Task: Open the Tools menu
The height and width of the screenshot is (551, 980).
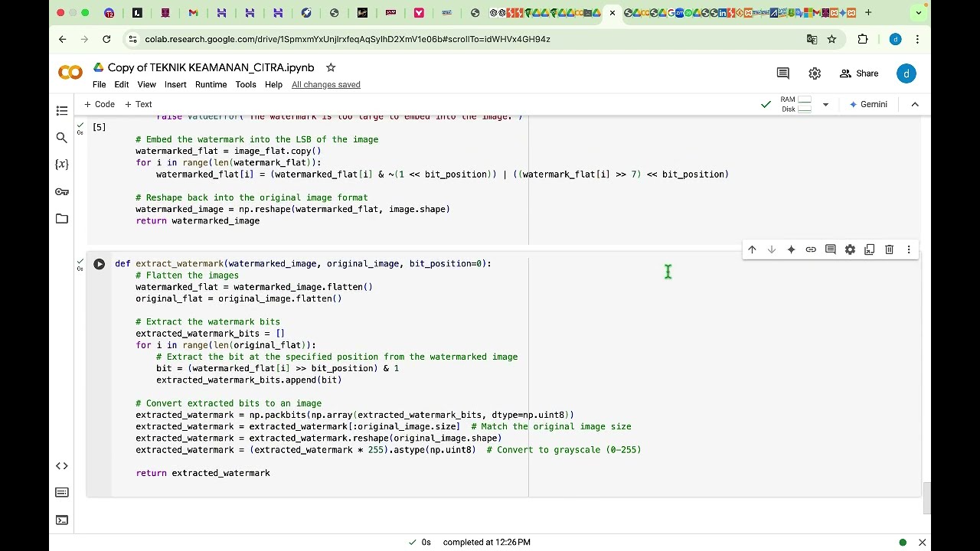Action: click(246, 84)
